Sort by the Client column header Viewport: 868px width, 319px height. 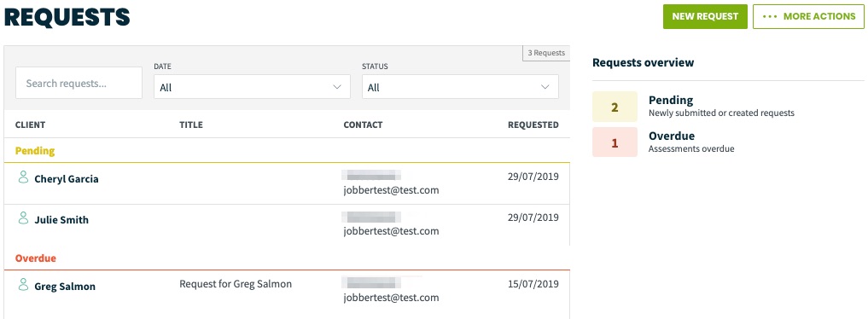pyautogui.click(x=31, y=125)
